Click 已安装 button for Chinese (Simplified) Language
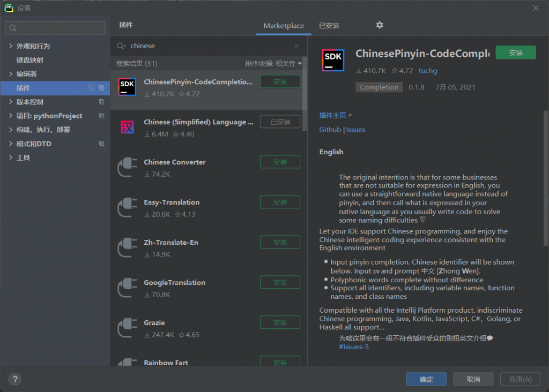Viewport: 549px width, 392px height. pyautogui.click(x=280, y=122)
